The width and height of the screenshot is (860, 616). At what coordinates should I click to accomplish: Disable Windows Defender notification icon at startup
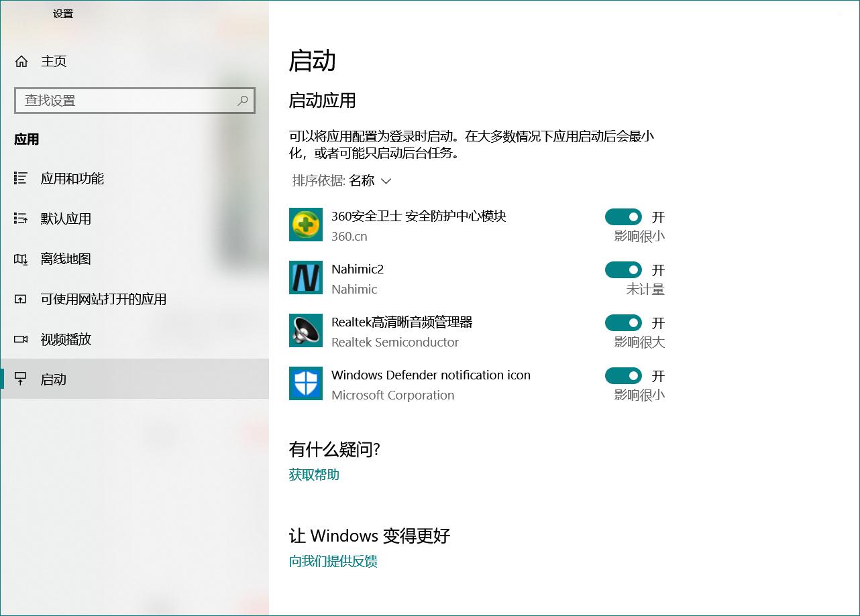click(623, 375)
